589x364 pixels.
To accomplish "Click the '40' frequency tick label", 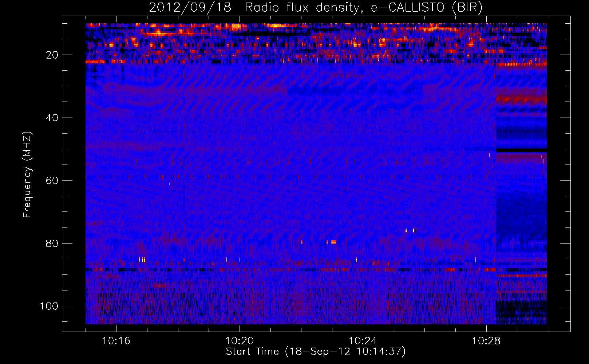I will (x=52, y=118).
